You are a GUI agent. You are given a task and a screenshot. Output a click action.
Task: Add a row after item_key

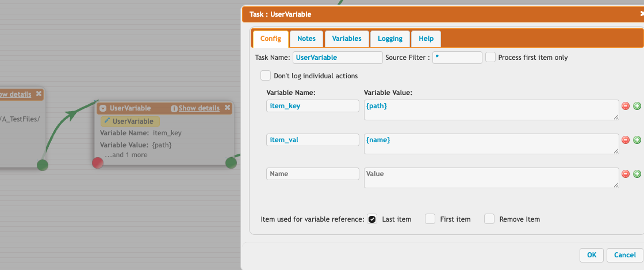tap(637, 106)
